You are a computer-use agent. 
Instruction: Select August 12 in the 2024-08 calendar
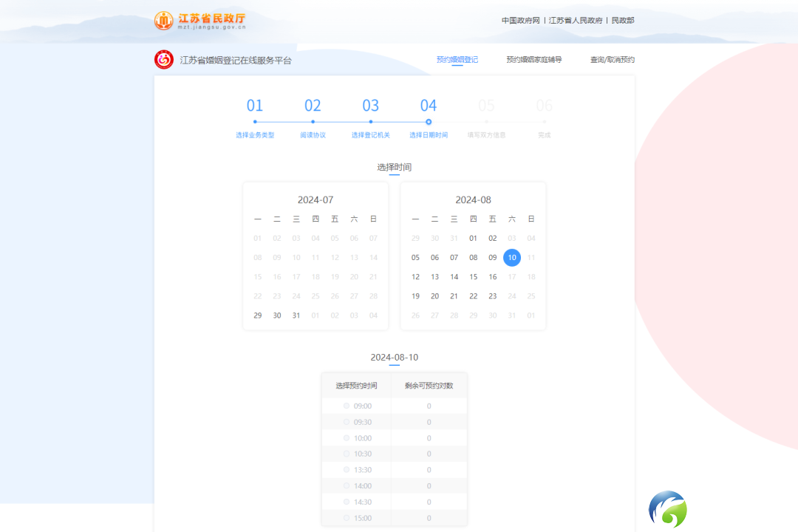tap(415, 276)
